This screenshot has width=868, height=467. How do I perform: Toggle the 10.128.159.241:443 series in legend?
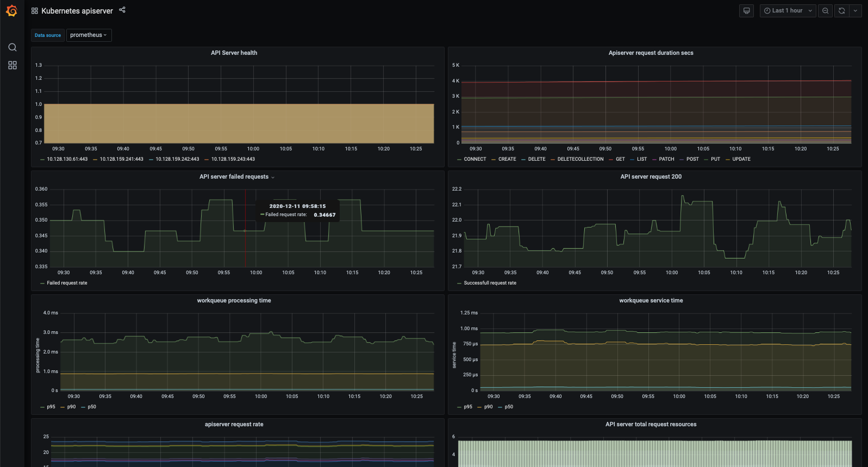pos(121,159)
